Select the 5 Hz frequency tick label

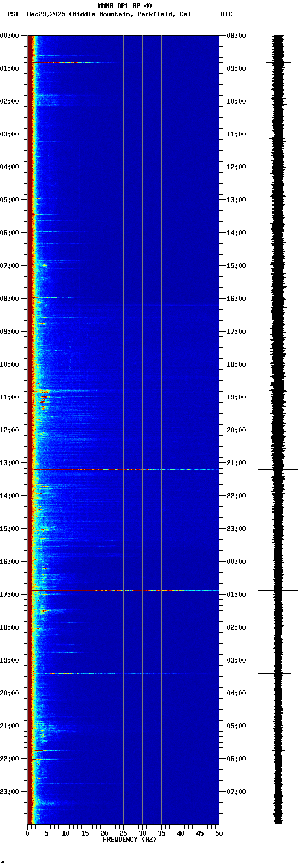pos(47,833)
